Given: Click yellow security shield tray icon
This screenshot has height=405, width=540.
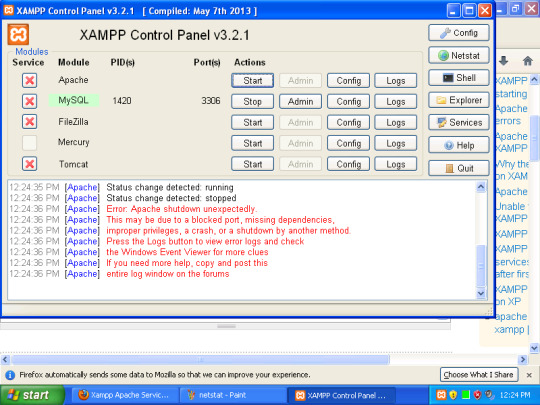Looking at the screenshot, I should pos(453,395).
